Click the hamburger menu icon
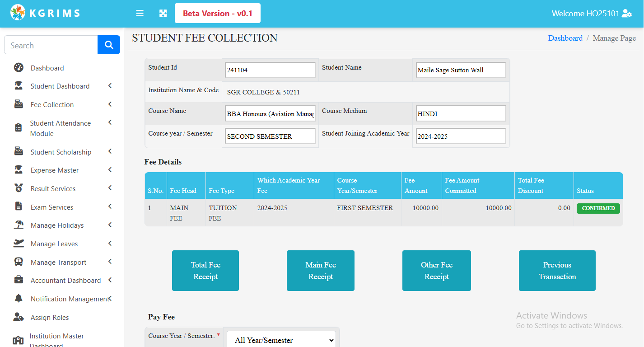The width and height of the screenshot is (644, 347). coord(140,14)
